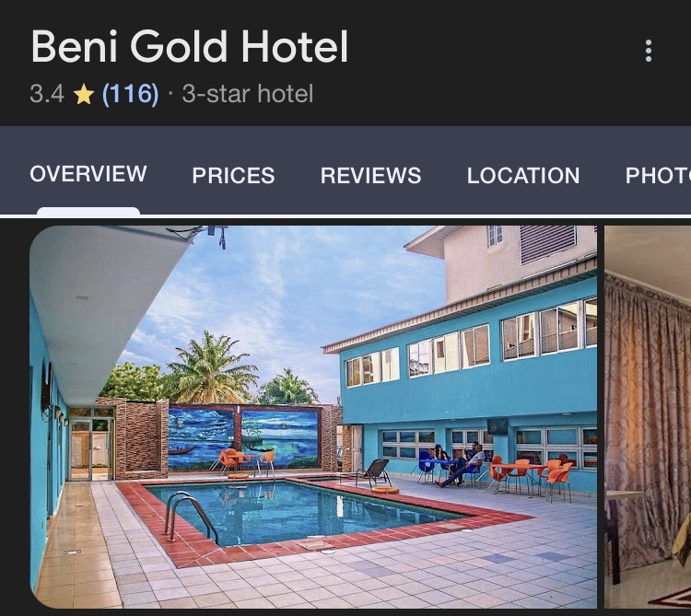Click the Beni Gold Hotel title

[x=190, y=47]
